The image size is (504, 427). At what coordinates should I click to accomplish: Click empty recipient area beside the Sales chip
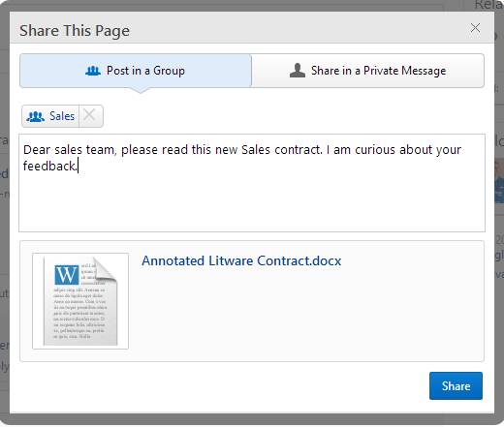(293, 116)
